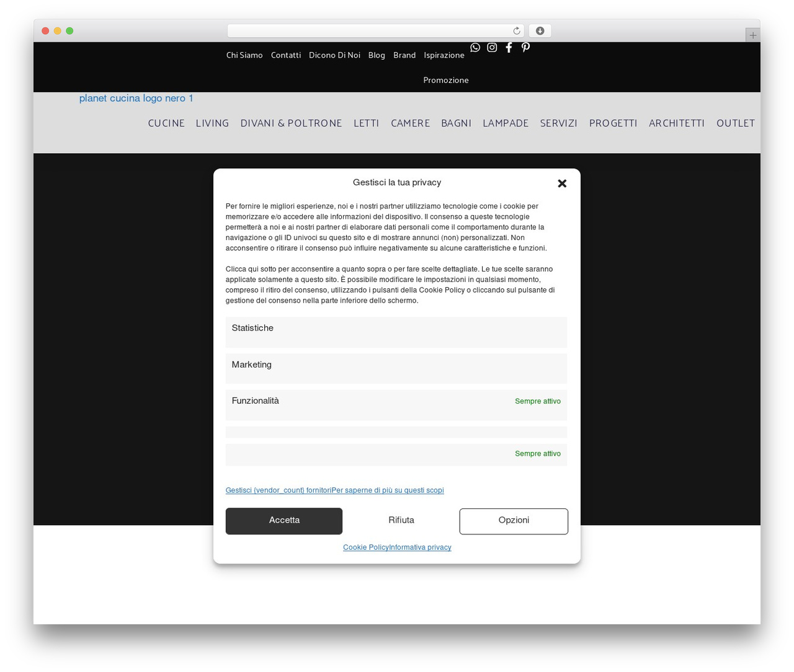Open the Blog menu item

tap(377, 55)
